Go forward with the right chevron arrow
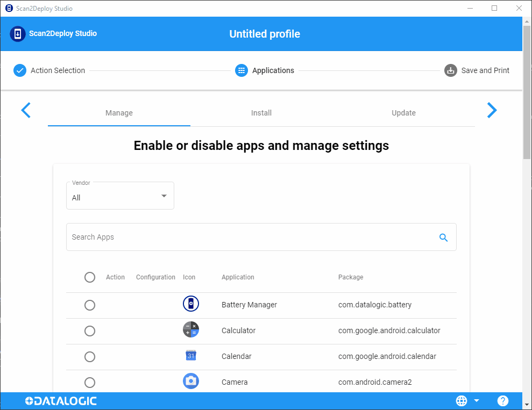532x410 pixels. pos(492,110)
